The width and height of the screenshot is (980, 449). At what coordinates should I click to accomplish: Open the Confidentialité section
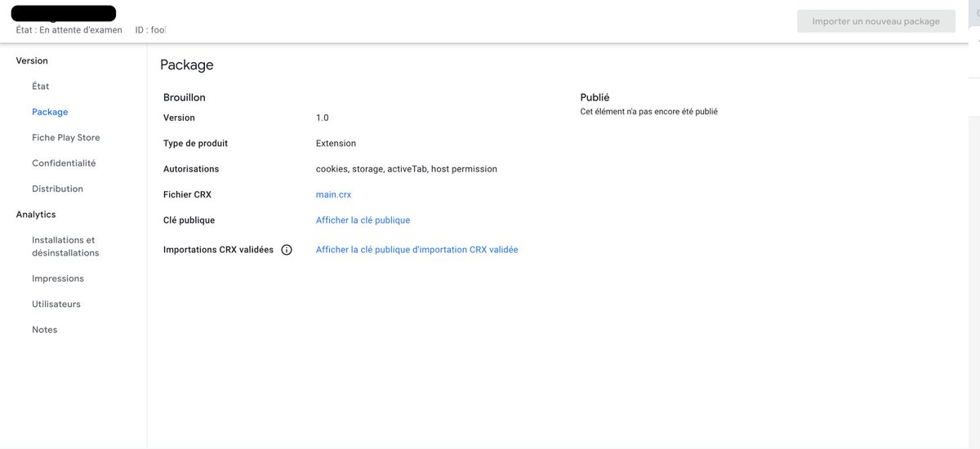click(64, 163)
